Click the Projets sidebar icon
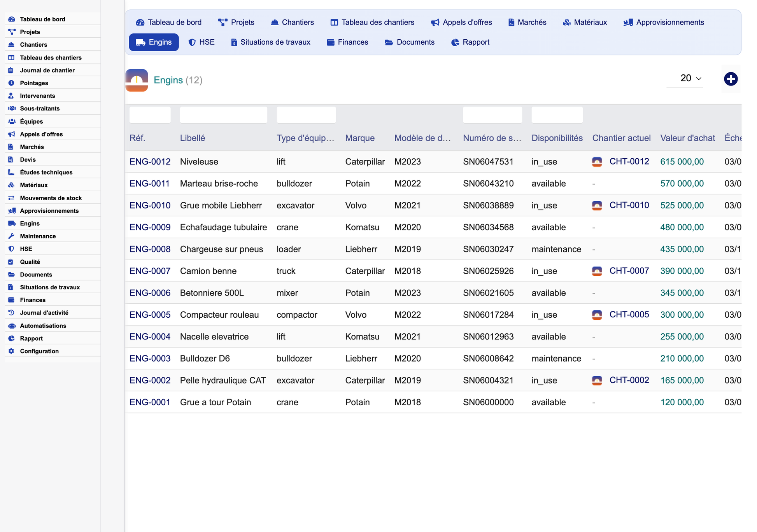Screen dimensions: 757x532 12,32
